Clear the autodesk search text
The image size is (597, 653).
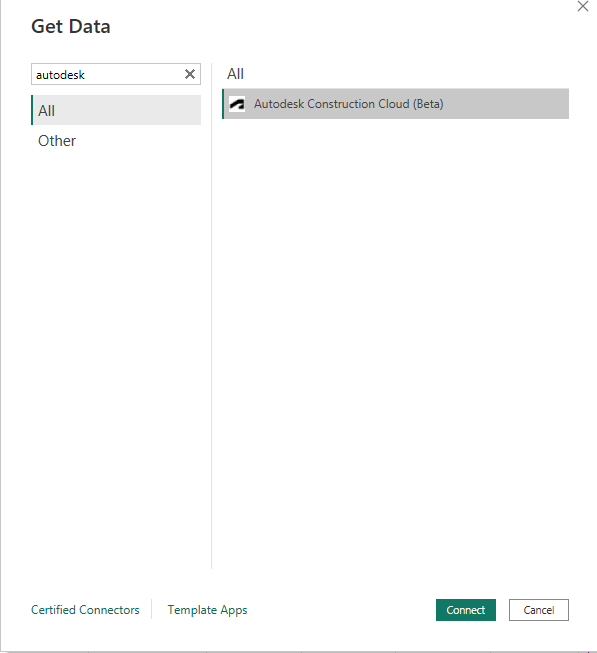[x=190, y=74]
